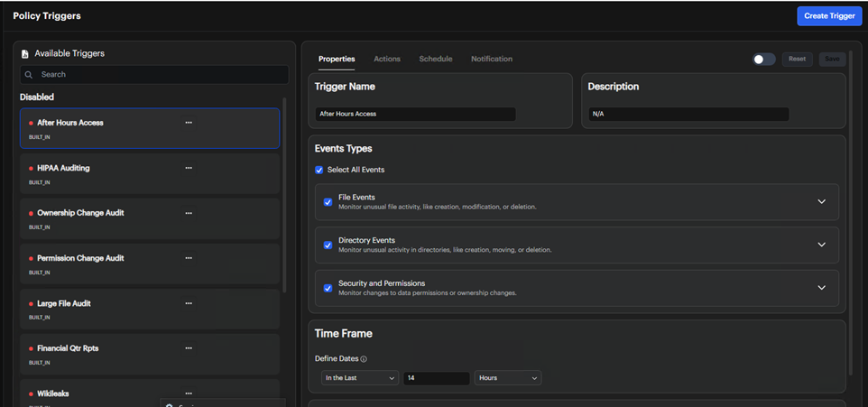
Task: Open the Financial Qtr Rpts three-dot menu
Action: click(189, 348)
